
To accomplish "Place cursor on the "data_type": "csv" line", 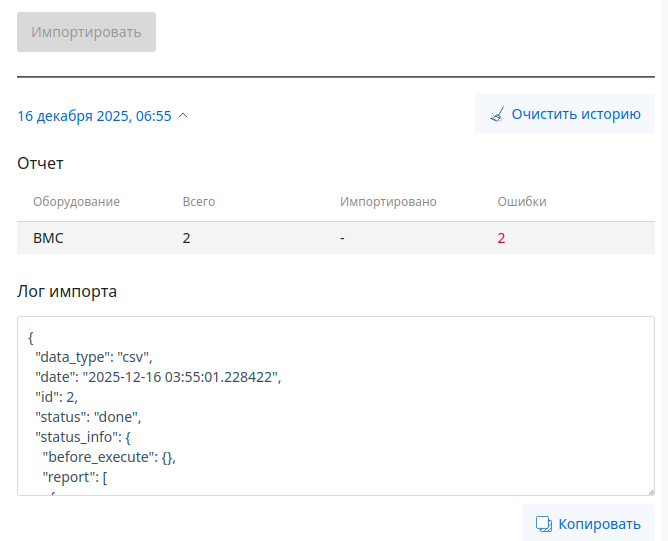I will (x=93, y=356).
